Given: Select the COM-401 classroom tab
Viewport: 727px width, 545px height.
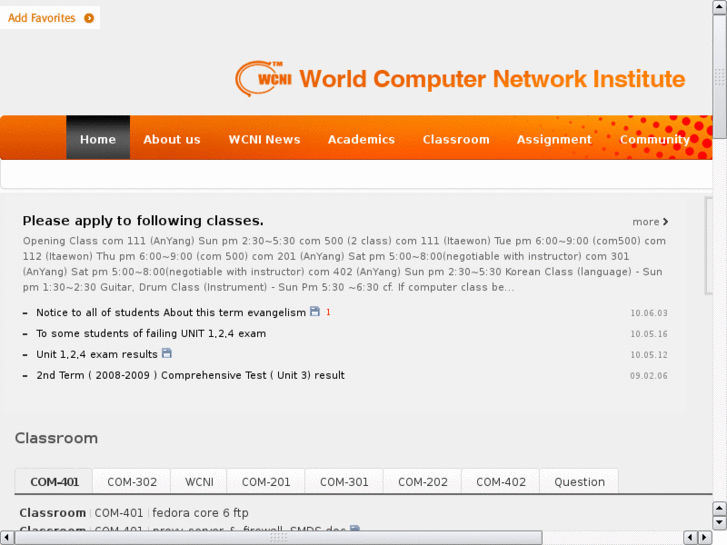Looking at the screenshot, I should coord(54,482).
